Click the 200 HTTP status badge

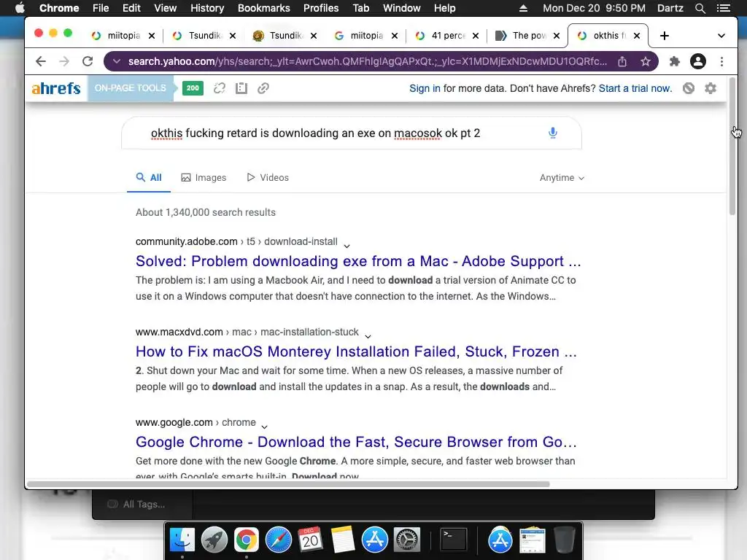click(193, 88)
